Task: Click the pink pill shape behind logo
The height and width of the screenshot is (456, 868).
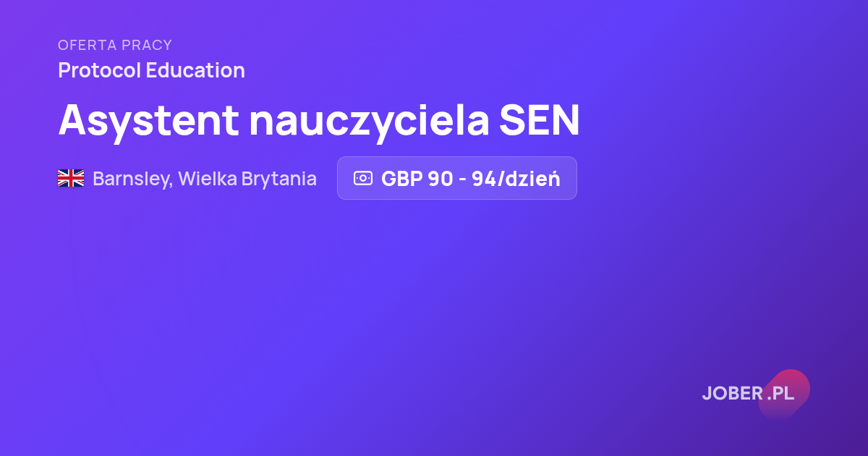Action: click(784, 394)
